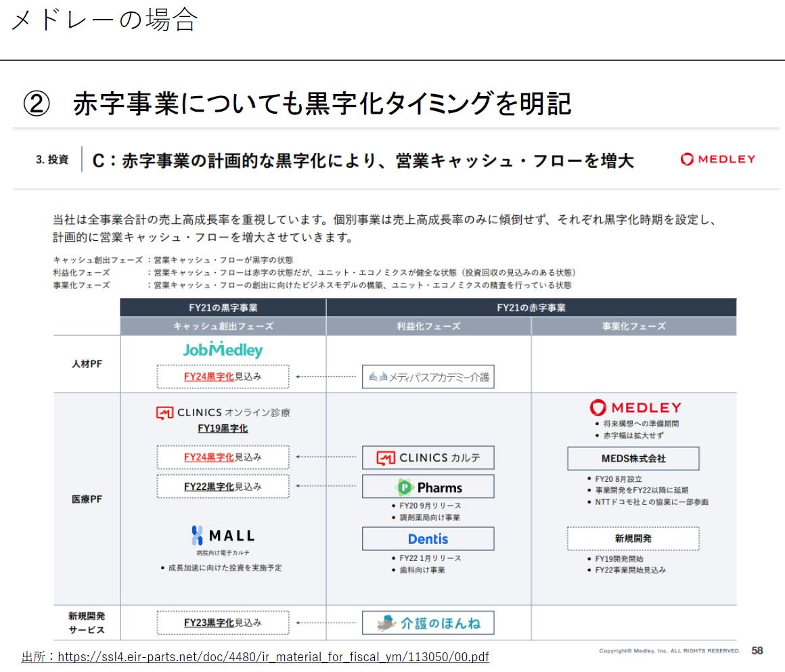The height and width of the screenshot is (672, 785).
Task: Click FY22事業開始見込み bullet
Action: tap(630, 570)
